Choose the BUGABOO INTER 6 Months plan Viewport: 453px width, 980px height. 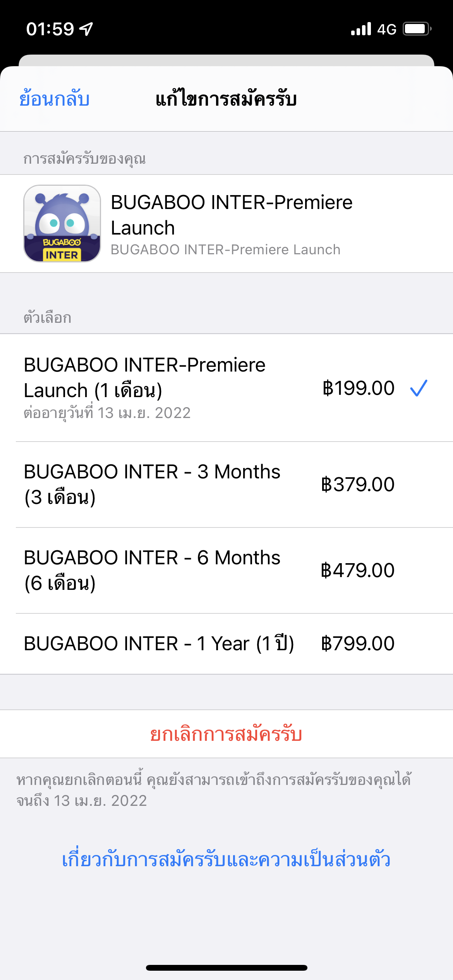click(x=152, y=570)
